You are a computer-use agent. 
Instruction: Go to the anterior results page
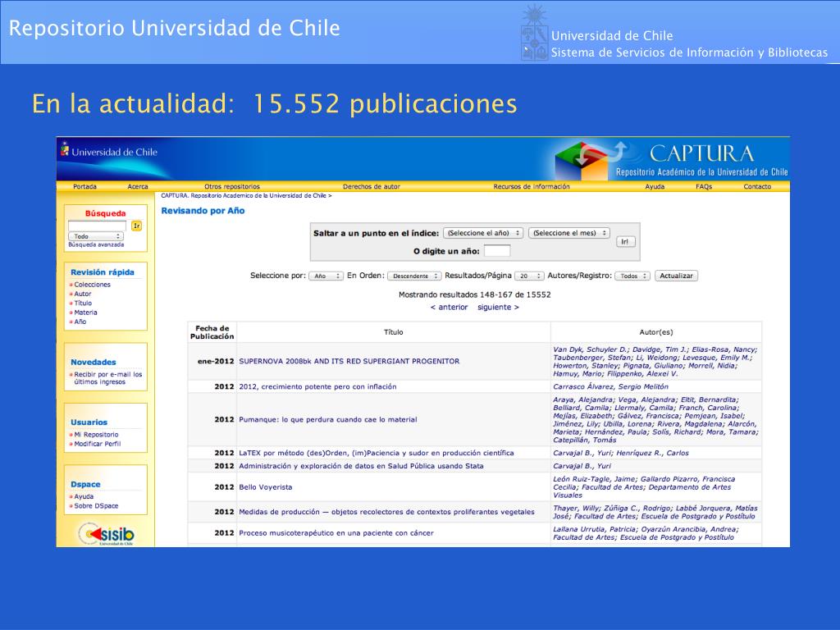(x=450, y=307)
